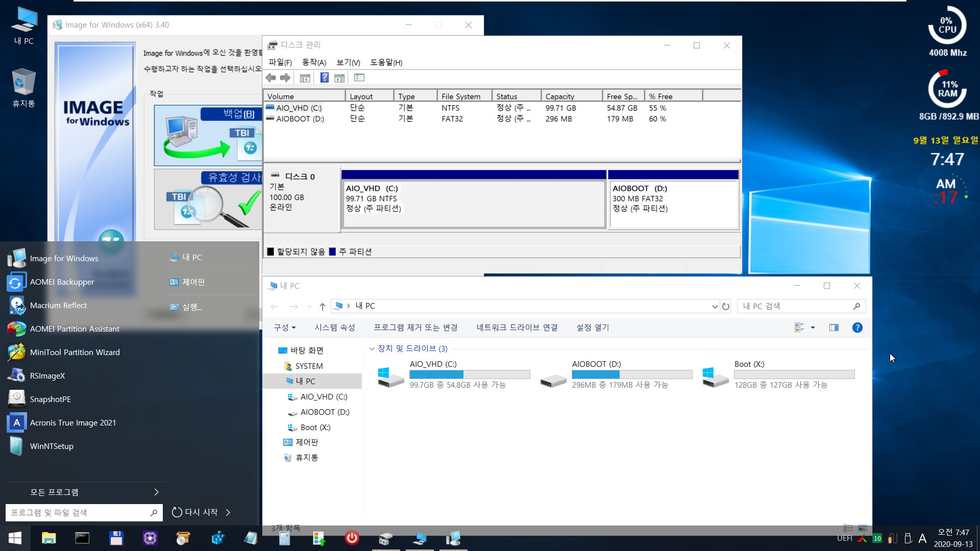Click the red power icon in taskbar
The height and width of the screenshot is (551, 980).
point(352,538)
